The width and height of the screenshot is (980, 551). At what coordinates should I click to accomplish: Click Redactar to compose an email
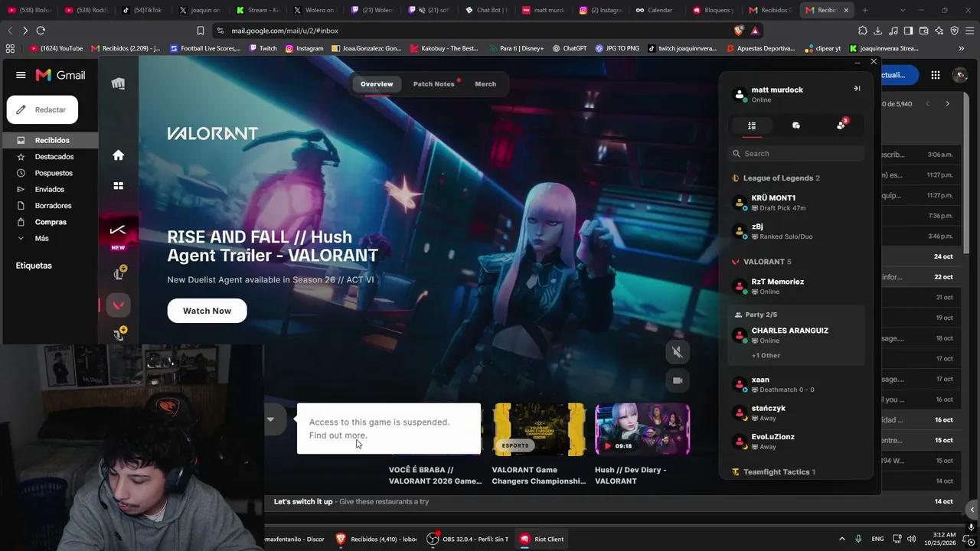point(42,109)
